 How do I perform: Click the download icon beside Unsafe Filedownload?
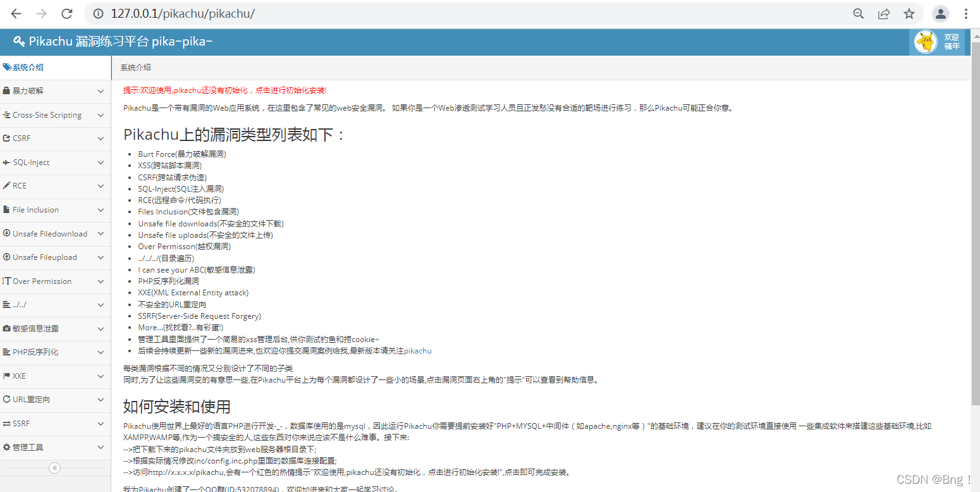click(x=6, y=233)
